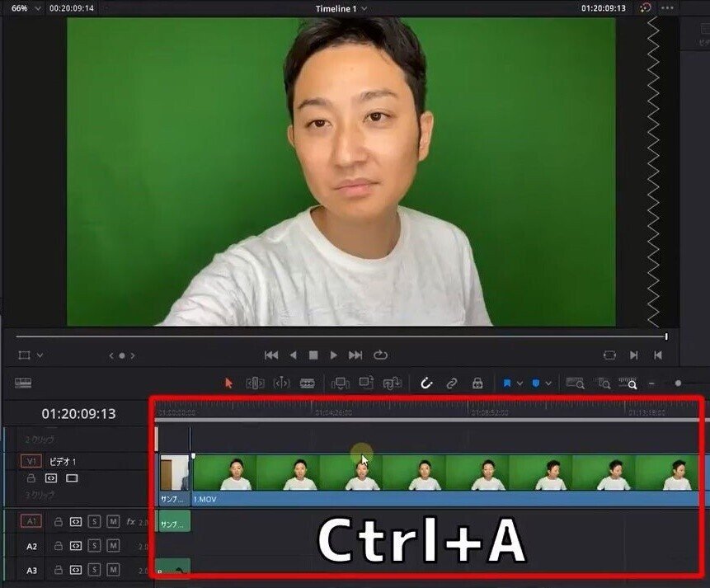Viewport: 710px width, 588px height.
Task: Solo the A2 audio track
Action: pos(94,545)
